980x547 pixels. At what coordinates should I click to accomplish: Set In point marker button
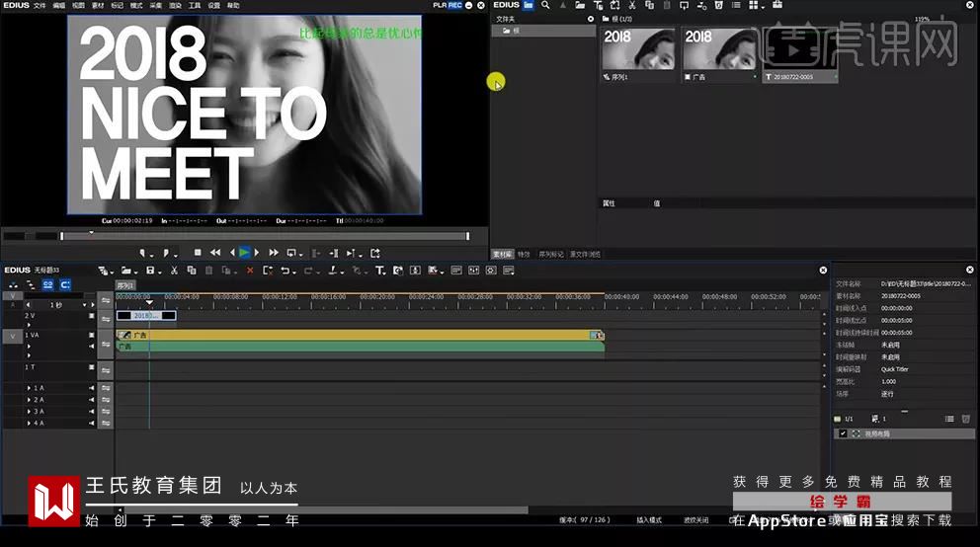143,253
